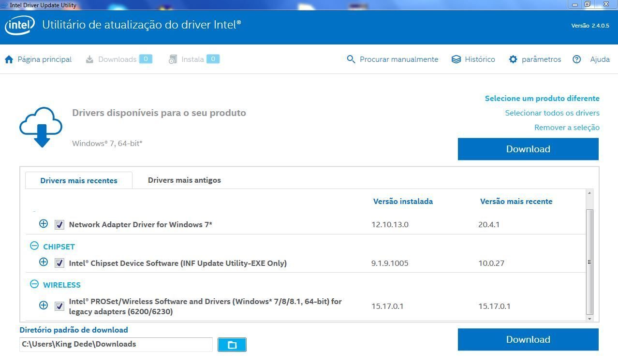Switch to Drivers mais antigos tab
The image size is (618, 364).
(x=184, y=180)
